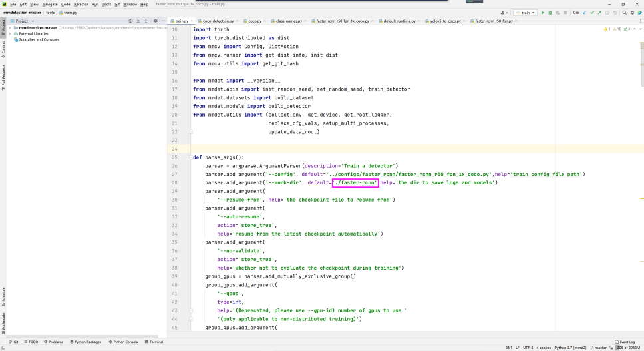Open the user account dropdown in toolbar

[x=504, y=13]
